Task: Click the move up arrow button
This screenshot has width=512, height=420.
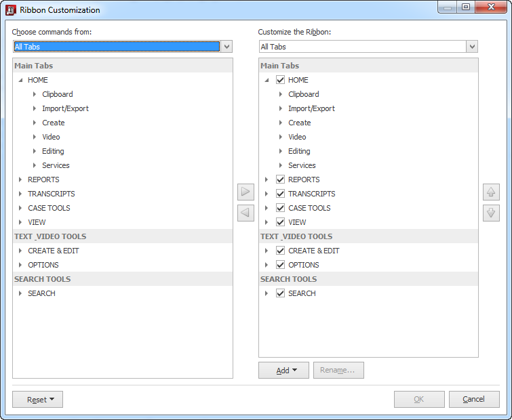Action: [491, 192]
